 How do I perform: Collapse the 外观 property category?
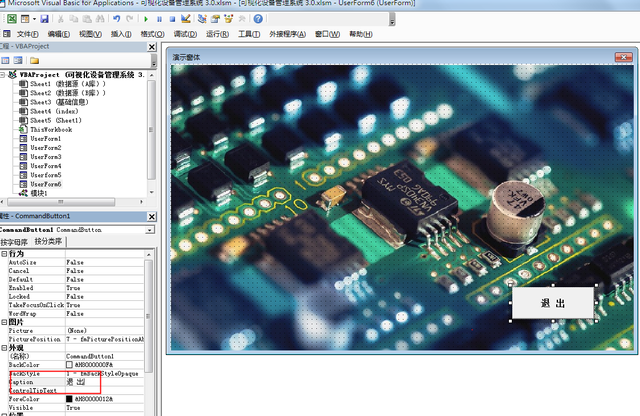coord(4,348)
